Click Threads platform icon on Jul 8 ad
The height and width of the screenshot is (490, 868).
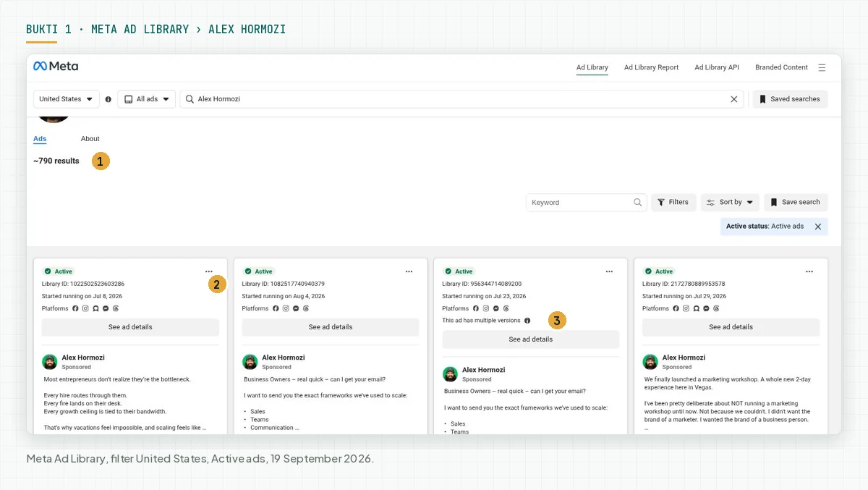(x=116, y=308)
